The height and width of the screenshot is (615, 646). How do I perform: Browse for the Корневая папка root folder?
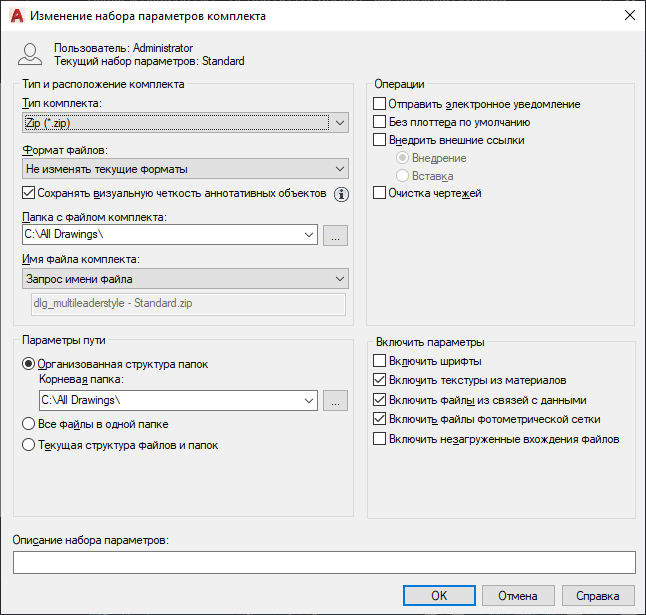coord(335,401)
